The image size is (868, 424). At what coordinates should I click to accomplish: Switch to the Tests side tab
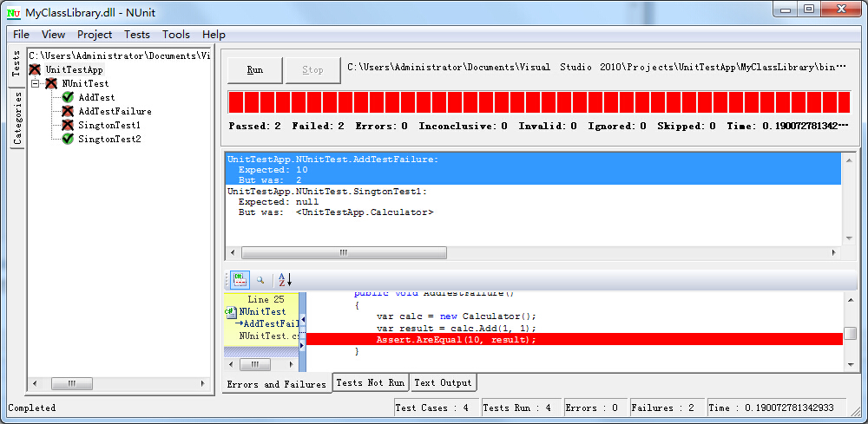16,64
